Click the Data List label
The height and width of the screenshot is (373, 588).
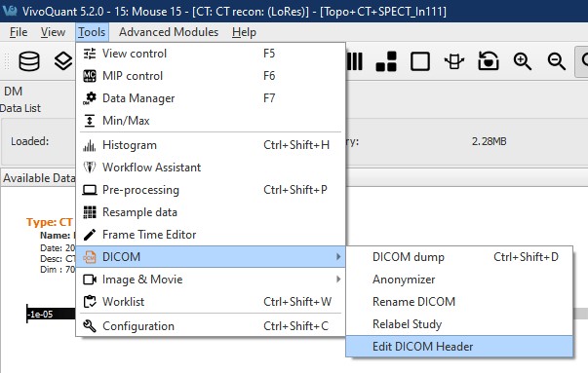[x=20, y=108]
